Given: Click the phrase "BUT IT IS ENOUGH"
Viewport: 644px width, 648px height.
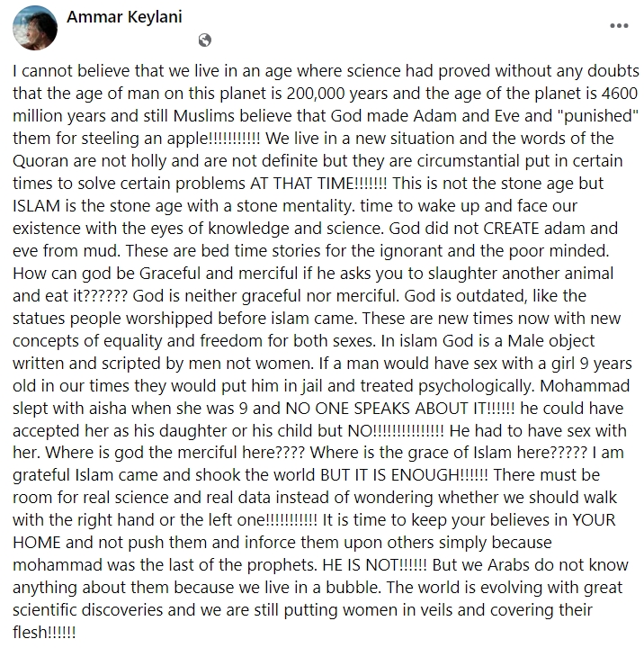Looking at the screenshot, I should [389, 475].
